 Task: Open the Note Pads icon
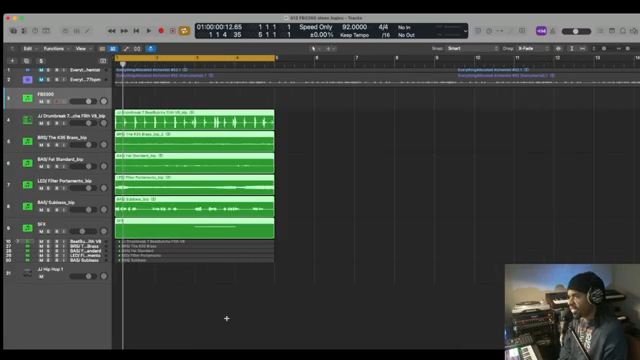612,31
